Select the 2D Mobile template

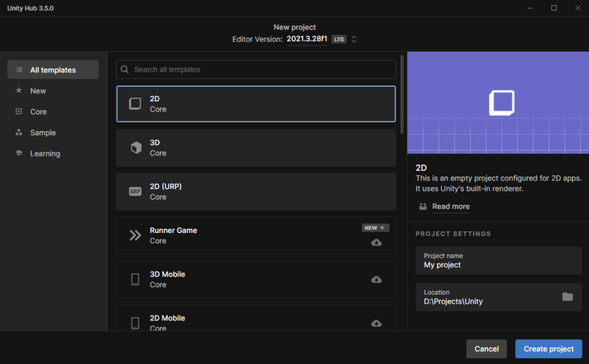pos(256,318)
